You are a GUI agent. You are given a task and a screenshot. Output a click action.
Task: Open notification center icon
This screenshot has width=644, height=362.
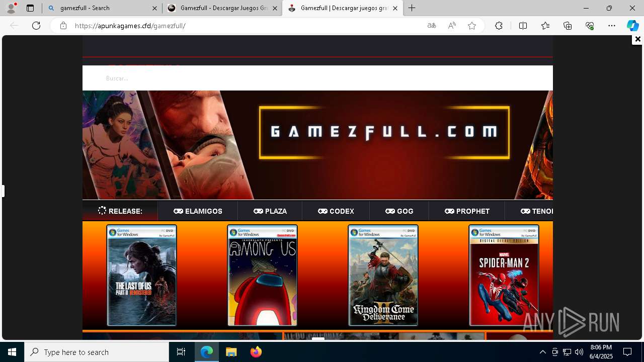pyautogui.click(x=627, y=352)
